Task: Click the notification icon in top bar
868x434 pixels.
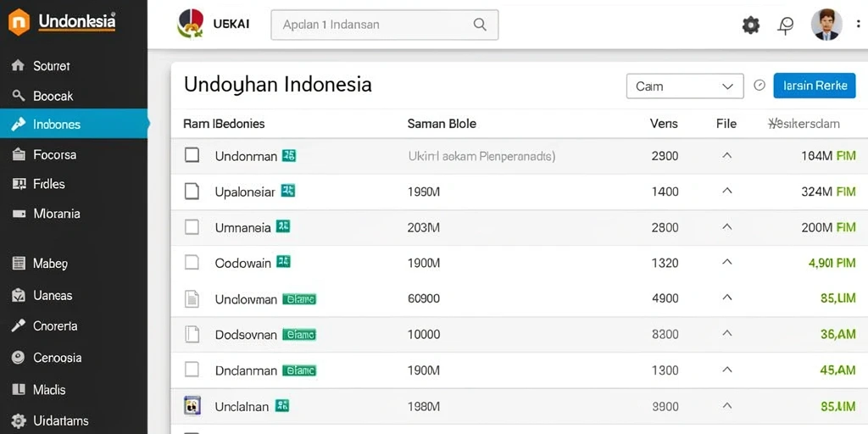Action: click(786, 25)
